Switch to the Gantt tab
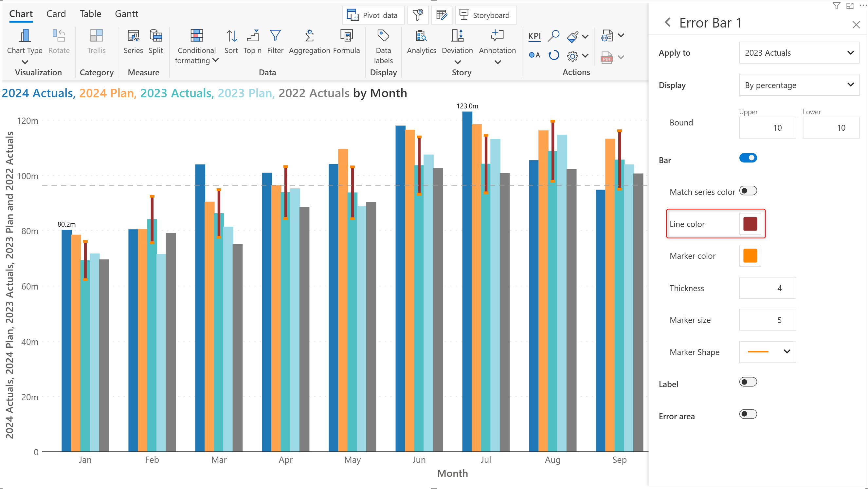Viewport: 868px width, 489px height. coord(126,14)
